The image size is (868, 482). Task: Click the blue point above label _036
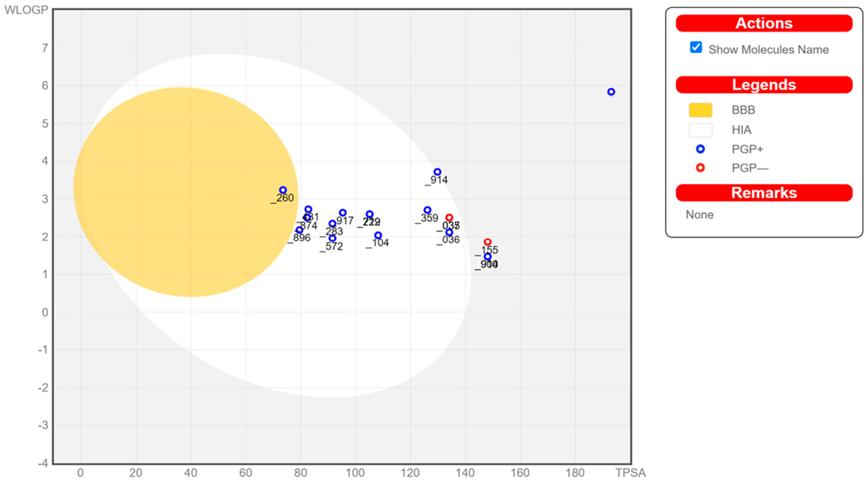click(449, 233)
